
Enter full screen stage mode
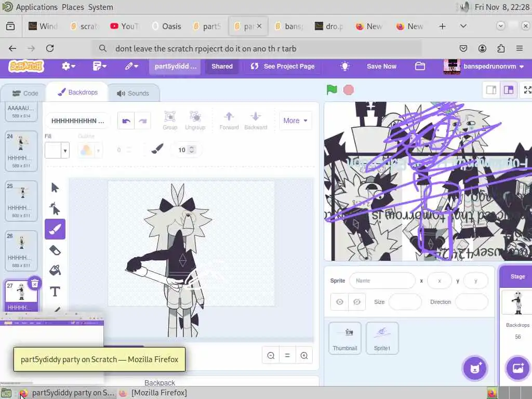(x=527, y=90)
